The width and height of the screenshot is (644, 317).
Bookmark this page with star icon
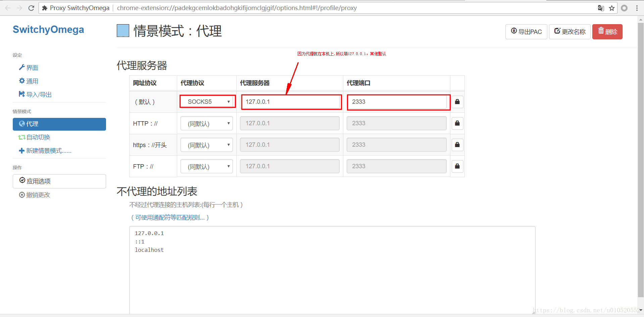[612, 8]
